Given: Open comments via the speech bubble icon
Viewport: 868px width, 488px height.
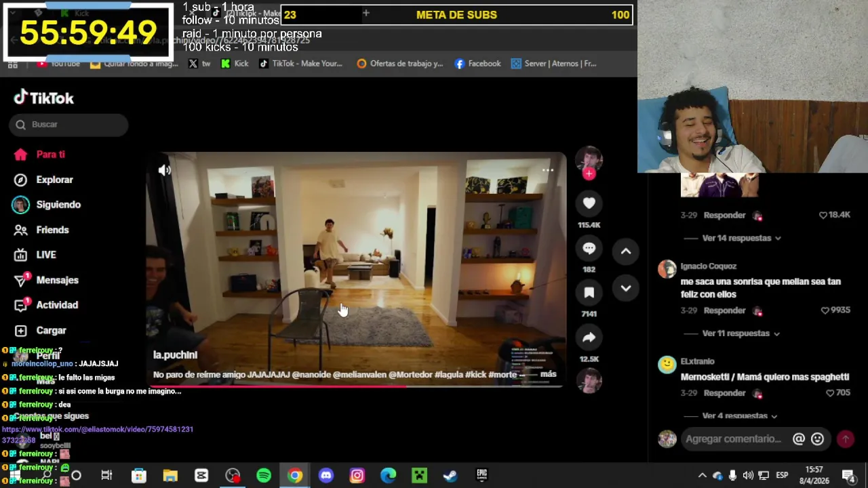Looking at the screenshot, I should coord(589,248).
